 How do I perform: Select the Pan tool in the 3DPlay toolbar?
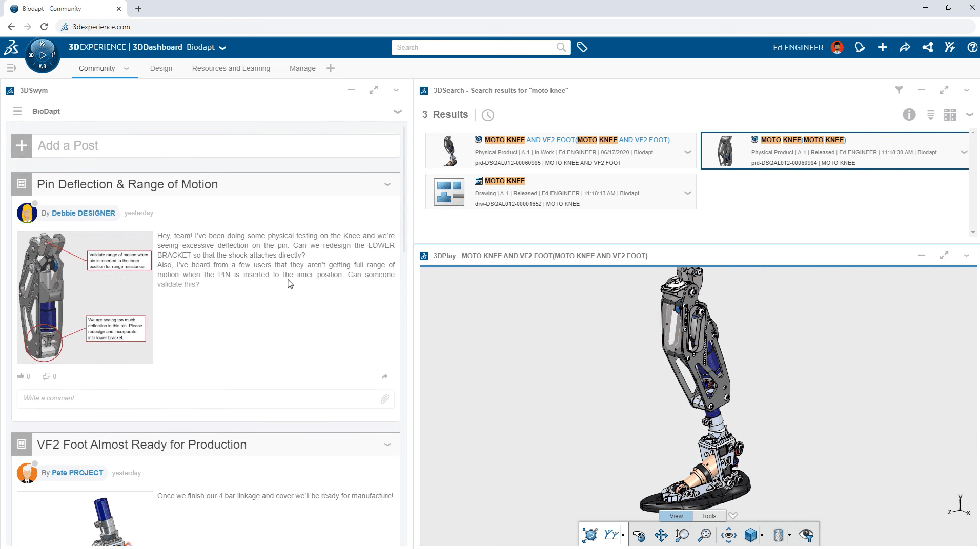pos(661,535)
